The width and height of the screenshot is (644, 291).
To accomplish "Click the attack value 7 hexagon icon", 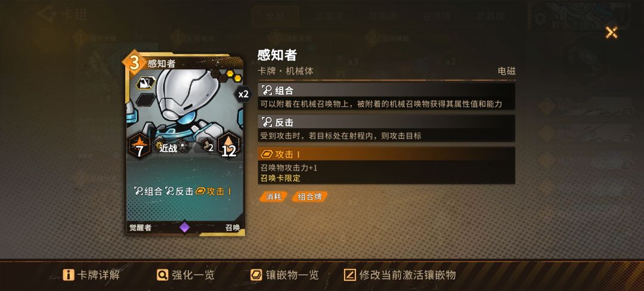I will click(139, 147).
